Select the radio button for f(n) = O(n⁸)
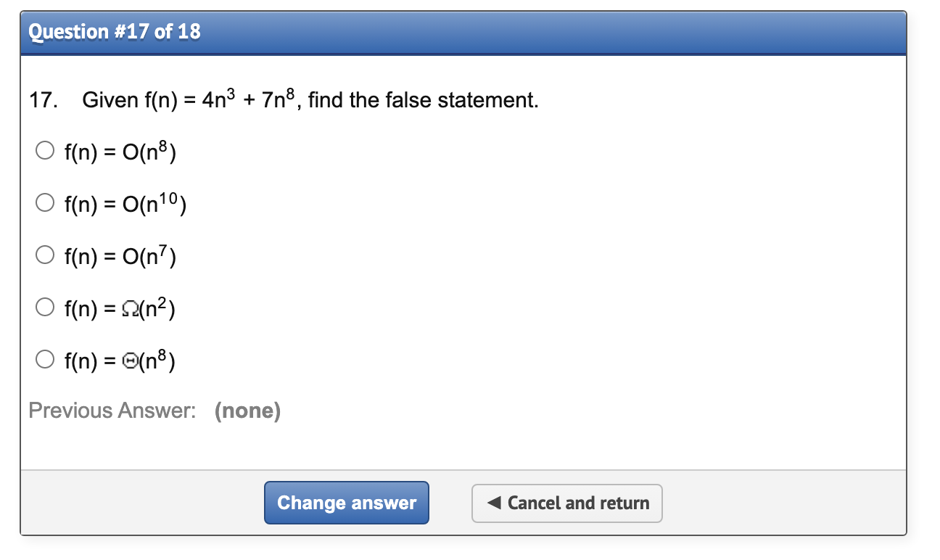This screenshot has height=560, width=940. coord(44,150)
